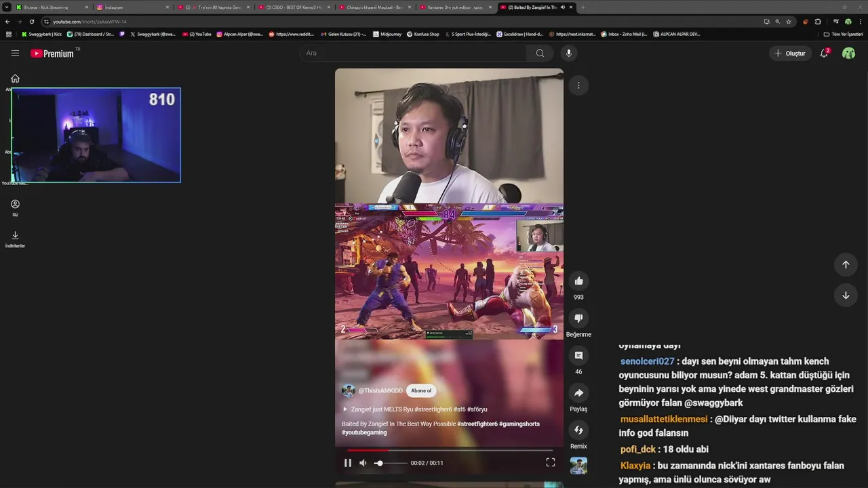Viewport: 868px width, 488px height.
Task: Open the YouTube account avatar menu
Action: (x=848, y=53)
